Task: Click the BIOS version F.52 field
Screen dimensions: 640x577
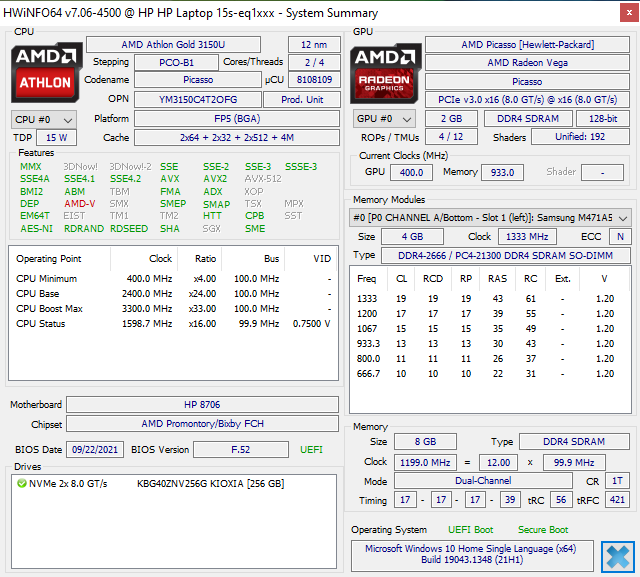Action: (241, 450)
